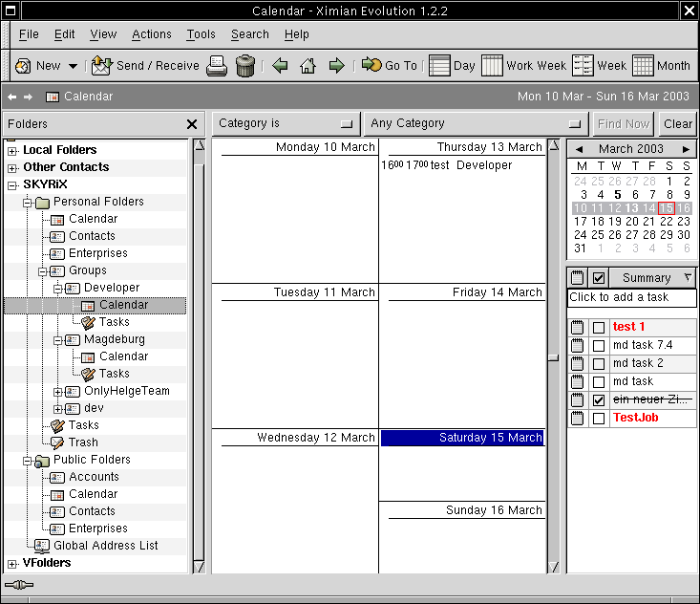Expand the VFolders node
Viewport: 700px width, 604px height.
12,564
